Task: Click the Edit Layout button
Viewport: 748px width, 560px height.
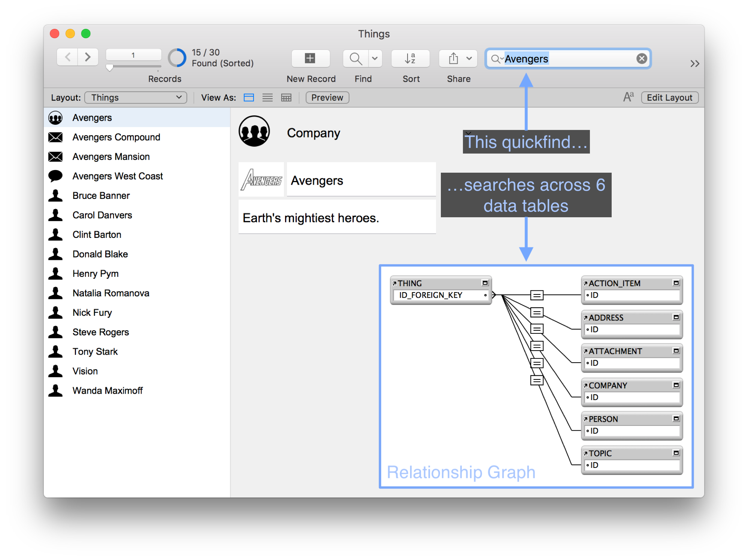Action: [x=669, y=98]
